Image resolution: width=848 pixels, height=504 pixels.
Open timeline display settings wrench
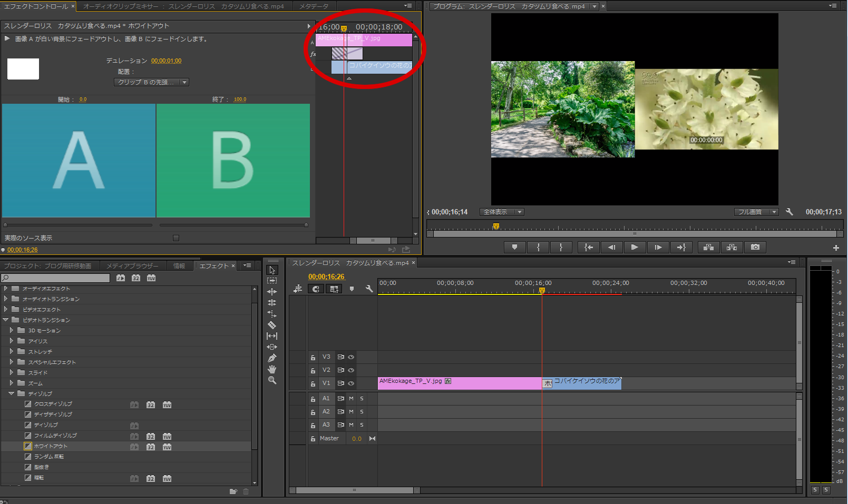369,289
